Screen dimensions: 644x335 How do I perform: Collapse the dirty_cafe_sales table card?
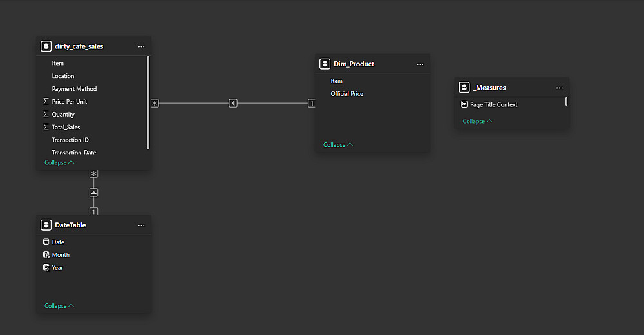point(59,163)
